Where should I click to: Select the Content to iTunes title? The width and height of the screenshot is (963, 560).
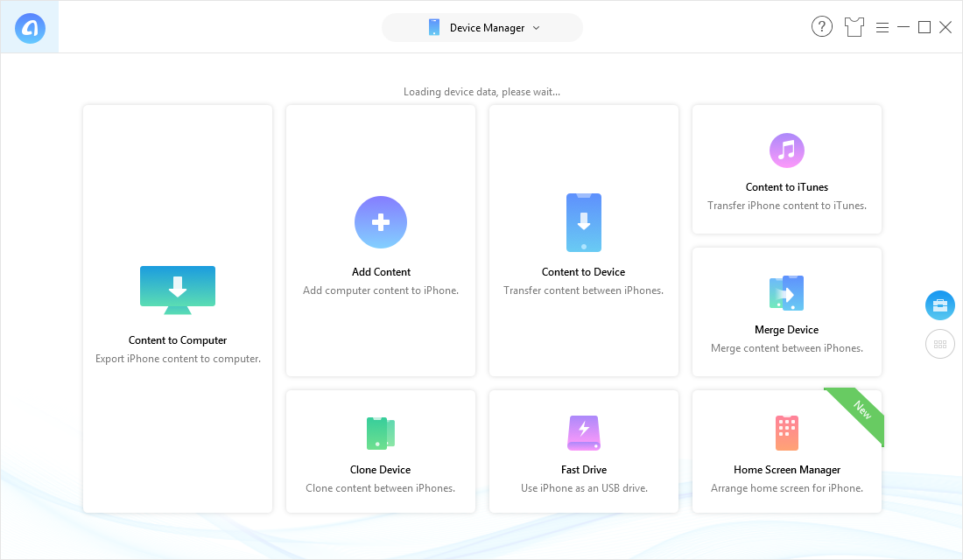[x=787, y=187]
